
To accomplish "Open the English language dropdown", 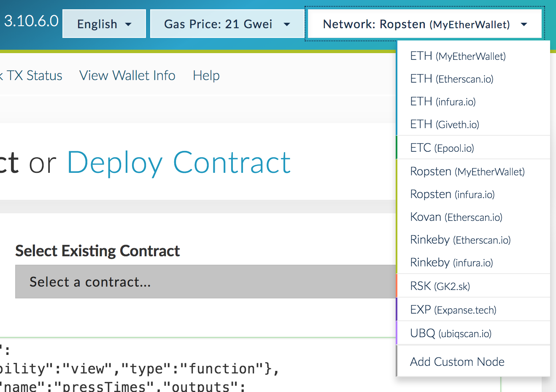I will point(104,24).
